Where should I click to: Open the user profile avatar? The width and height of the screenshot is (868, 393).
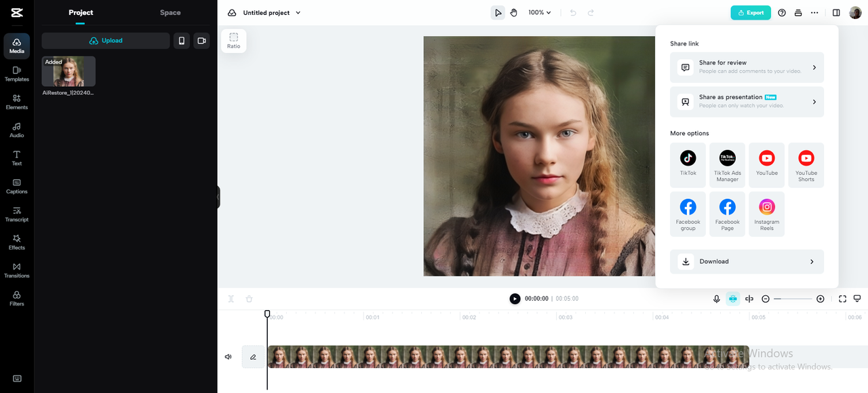click(855, 13)
